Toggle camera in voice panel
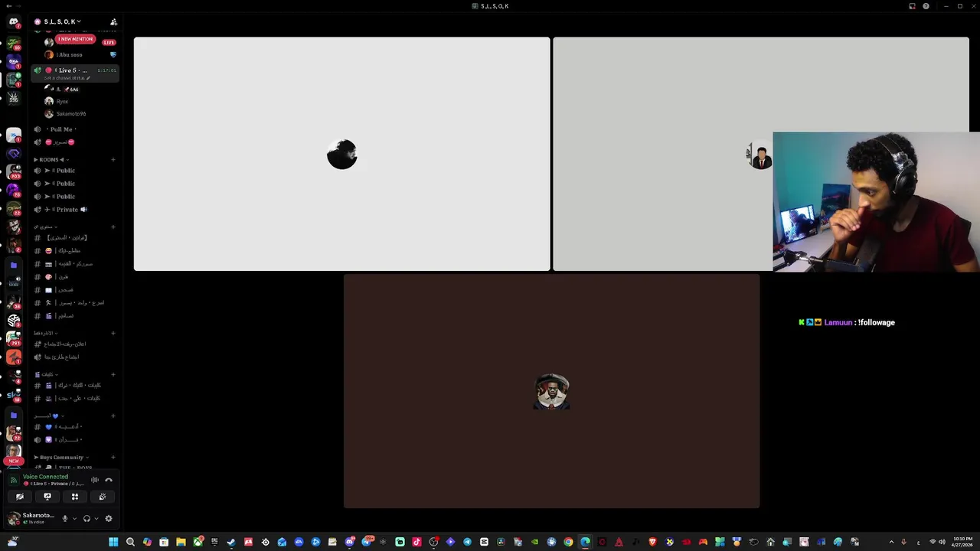This screenshot has height=551, width=980. tap(20, 497)
